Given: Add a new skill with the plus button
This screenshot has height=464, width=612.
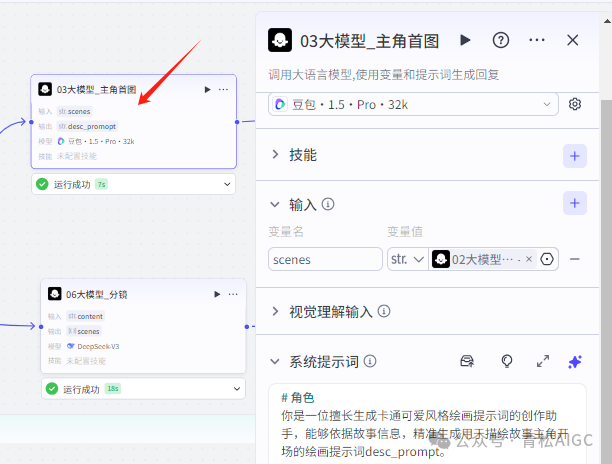Looking at the screenshot, I should pos(575,156).
